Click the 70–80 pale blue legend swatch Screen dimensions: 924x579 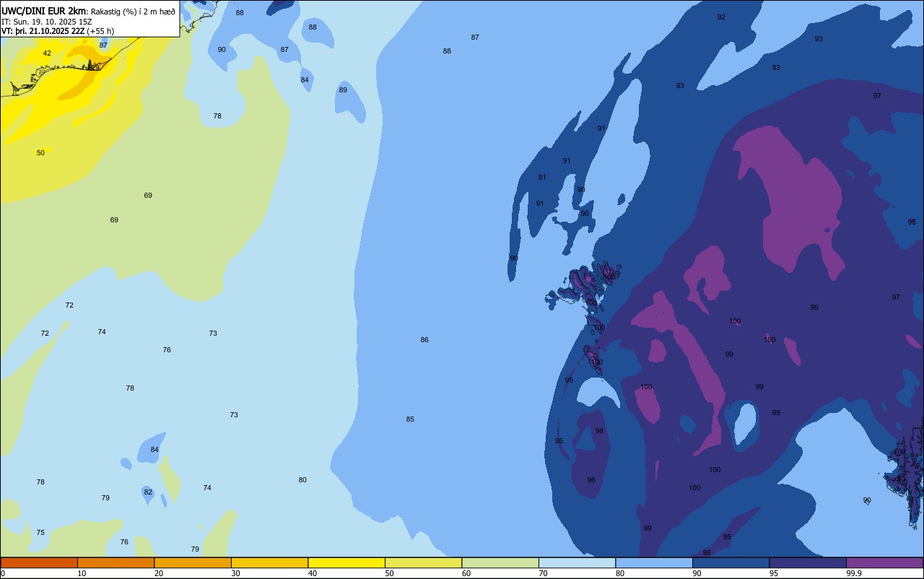tap(577, 562)
